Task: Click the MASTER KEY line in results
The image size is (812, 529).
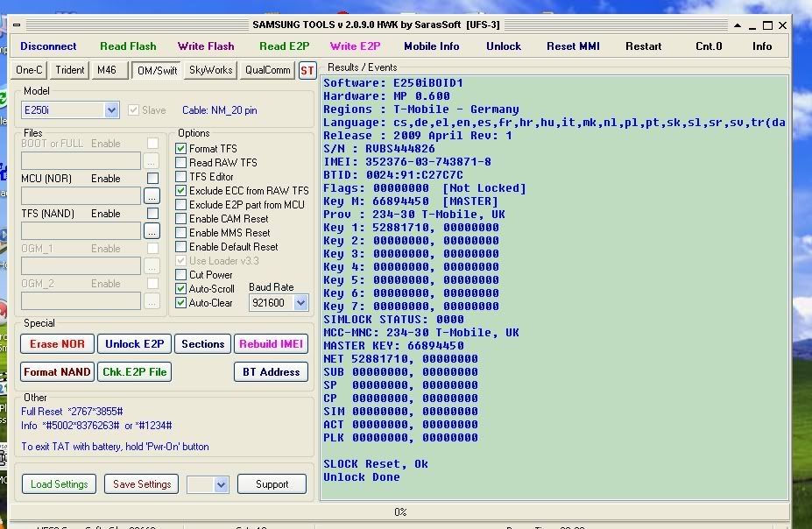Action: 393,346
